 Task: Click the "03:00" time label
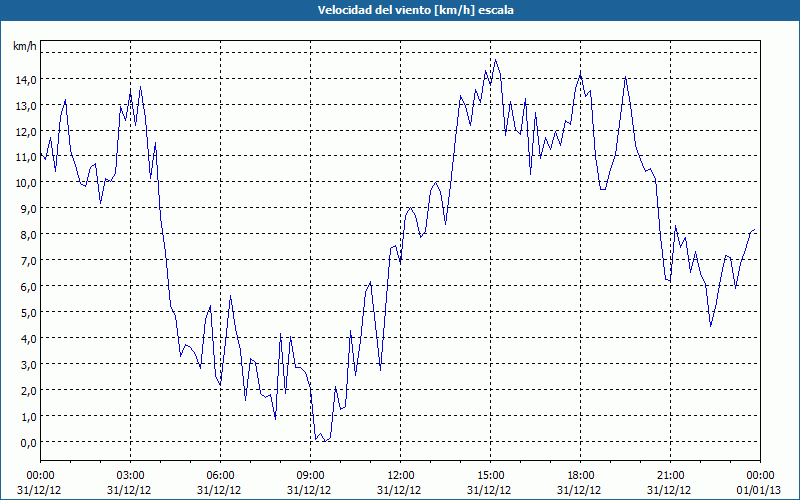pyautogui.click(x=131, y=476)
